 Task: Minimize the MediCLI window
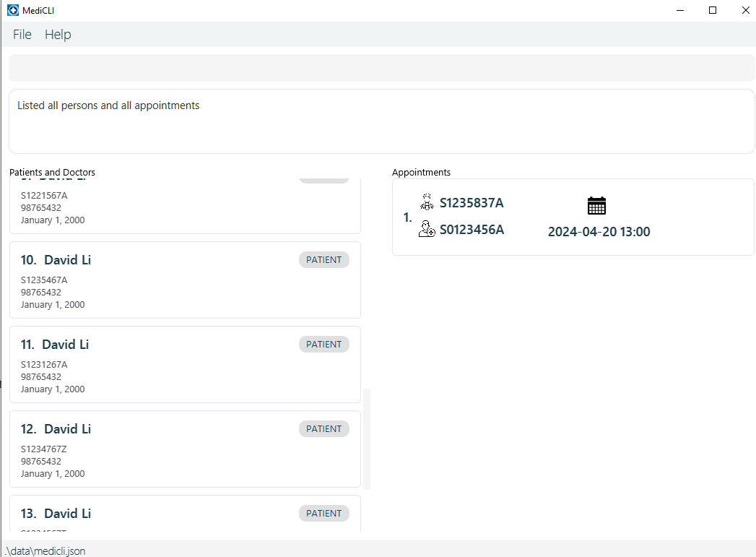pos(679,10)
